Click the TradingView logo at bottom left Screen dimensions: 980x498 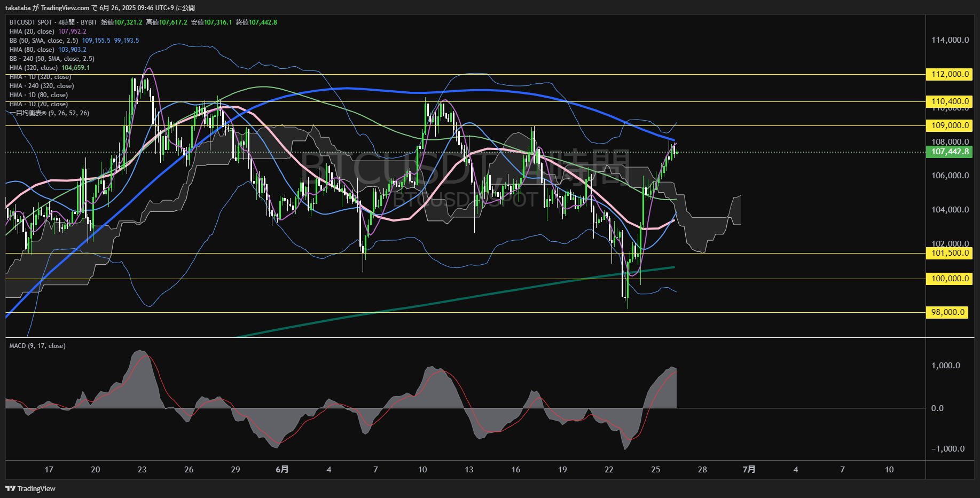coord(30,488)
